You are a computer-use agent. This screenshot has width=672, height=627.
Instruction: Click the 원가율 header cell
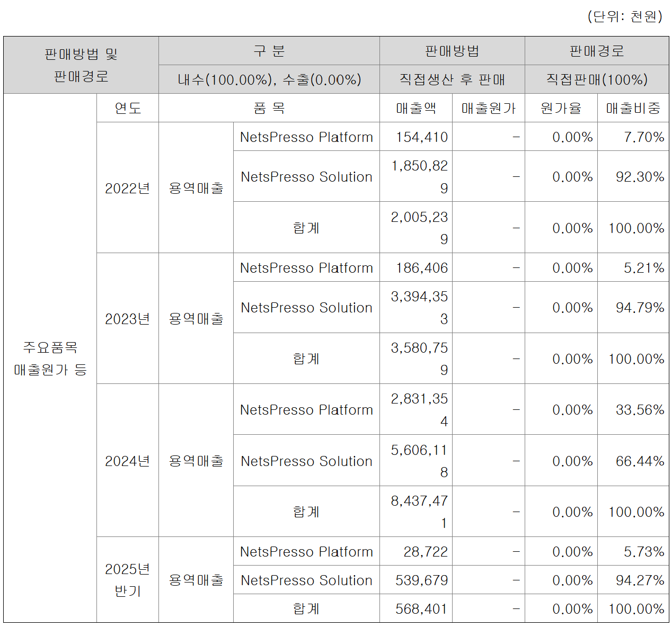click(x=561, y=108)
